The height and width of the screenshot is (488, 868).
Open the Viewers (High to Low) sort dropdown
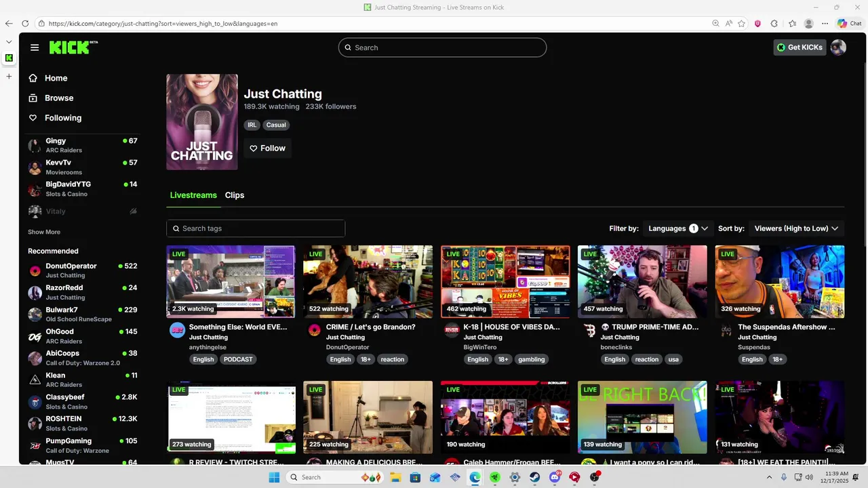(797, 228)
